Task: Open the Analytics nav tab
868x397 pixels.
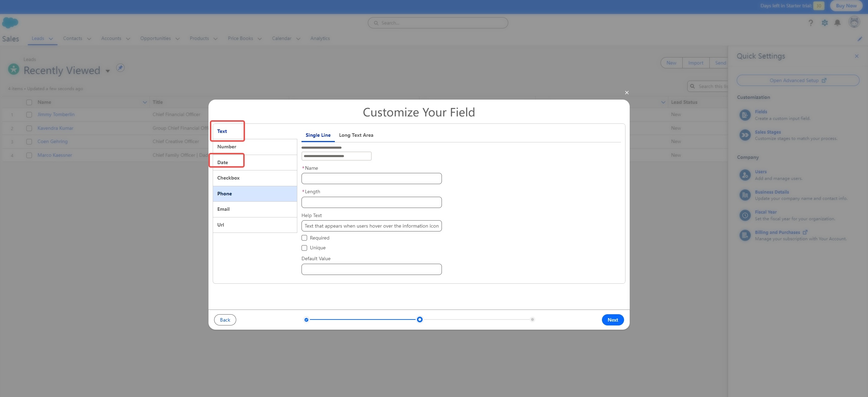Action: click(x=320, y=38)
